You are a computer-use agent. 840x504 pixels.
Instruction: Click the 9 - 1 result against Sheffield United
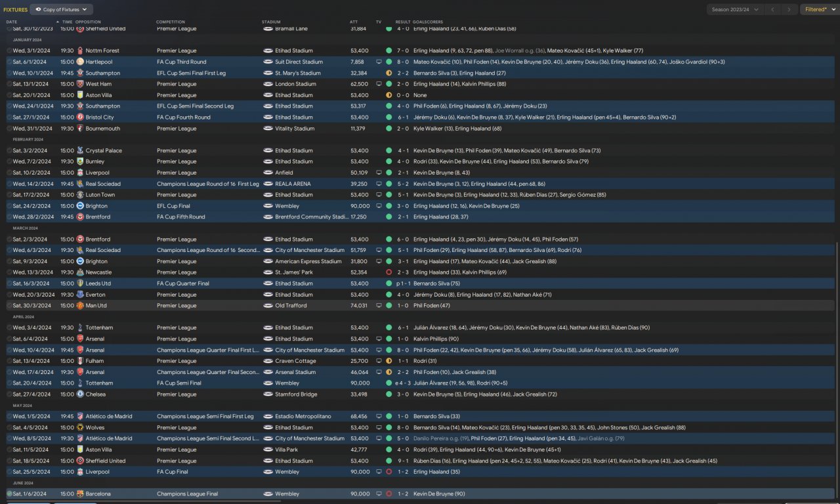click(403, 461)
